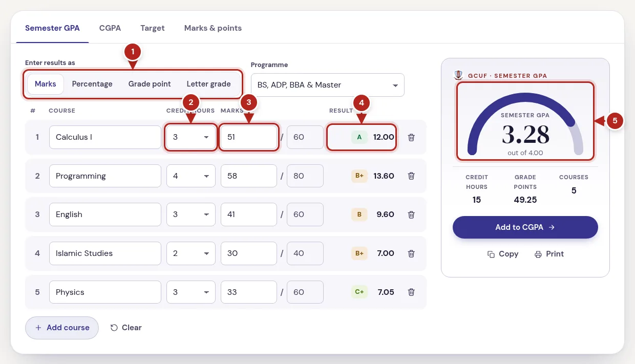The height and width of the screenshot is (364, 635).
Task: Click the 49.25 grade points value
Action: click(x=525, y=200)
